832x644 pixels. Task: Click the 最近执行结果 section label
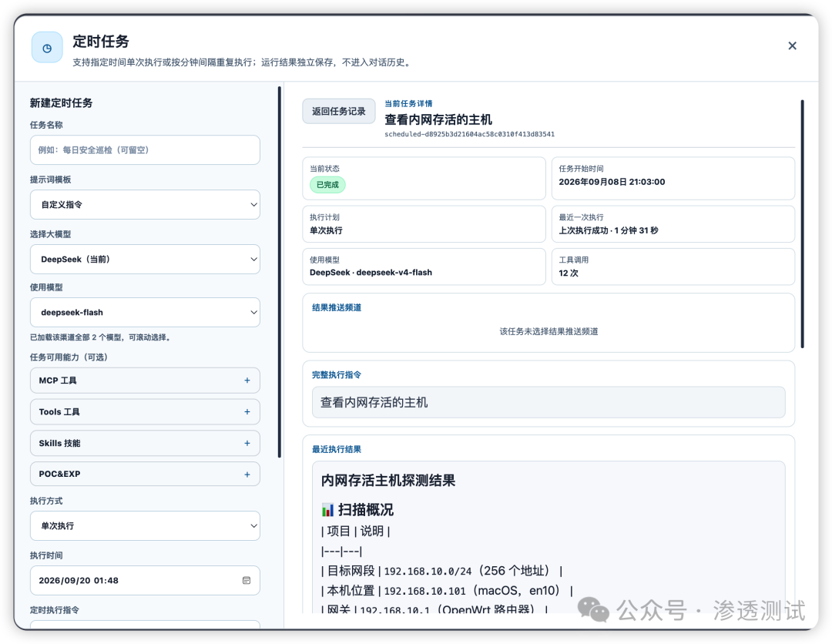coord(337,449)
